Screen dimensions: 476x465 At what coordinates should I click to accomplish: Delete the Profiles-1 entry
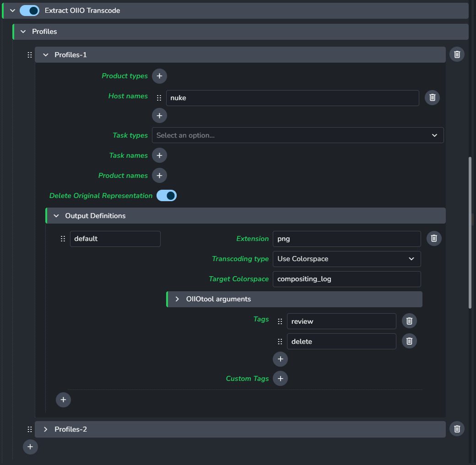(x=457, y=55)
